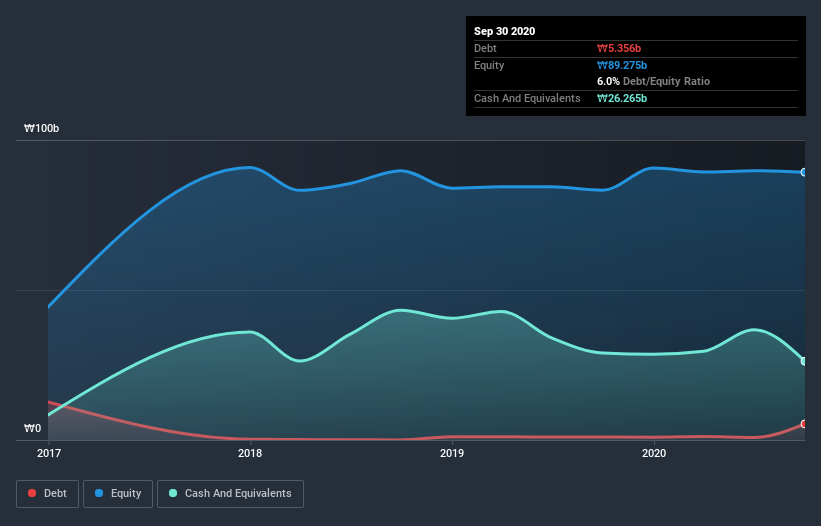
Task: Click the ₩100b y-axis label
Action: [41, 128]
